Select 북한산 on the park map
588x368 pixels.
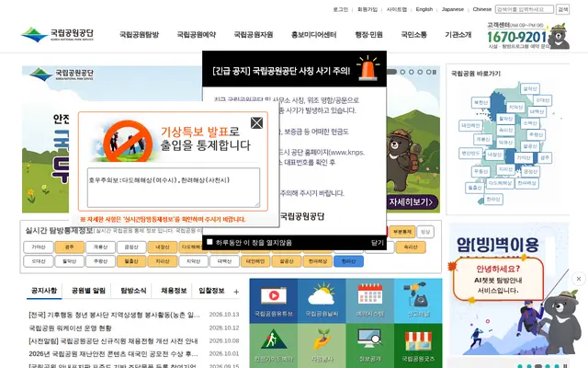pos(481,102)
